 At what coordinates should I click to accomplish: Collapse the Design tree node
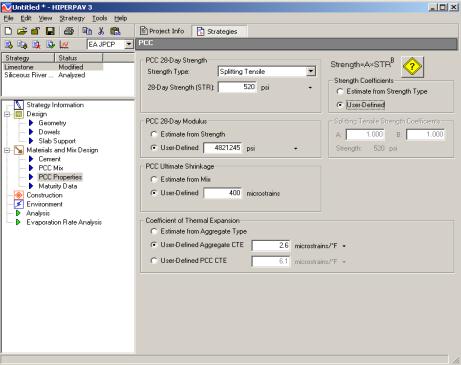pos(7,114)
